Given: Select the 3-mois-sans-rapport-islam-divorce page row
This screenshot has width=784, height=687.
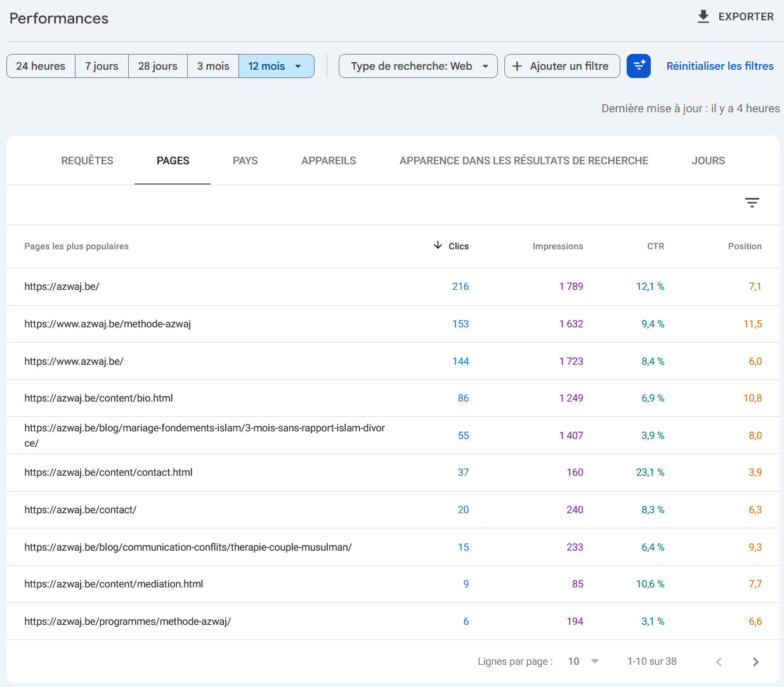Looking at the screenshot, I should point(393,435).
